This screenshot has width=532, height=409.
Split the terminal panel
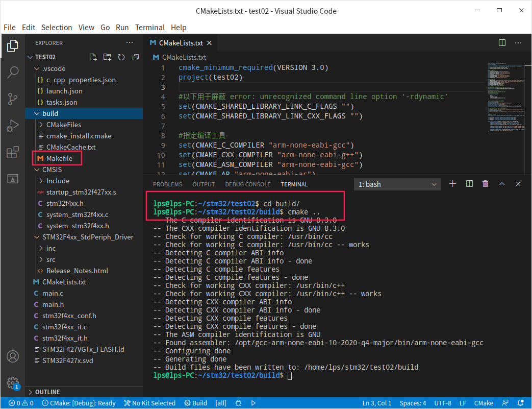tap(469, 184)
